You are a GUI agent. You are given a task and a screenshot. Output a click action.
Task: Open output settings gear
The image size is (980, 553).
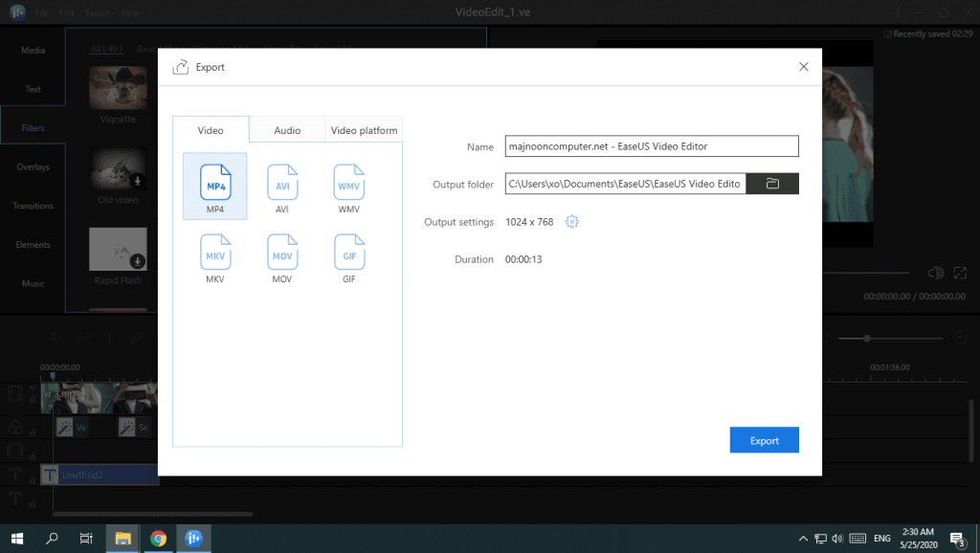[572, 222]
